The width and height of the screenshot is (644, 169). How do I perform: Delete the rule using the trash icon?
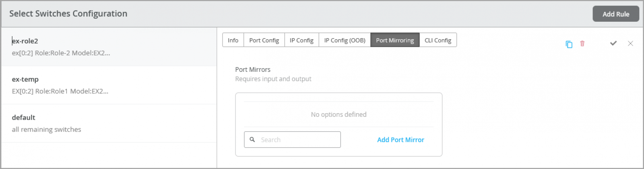(582, 43)
